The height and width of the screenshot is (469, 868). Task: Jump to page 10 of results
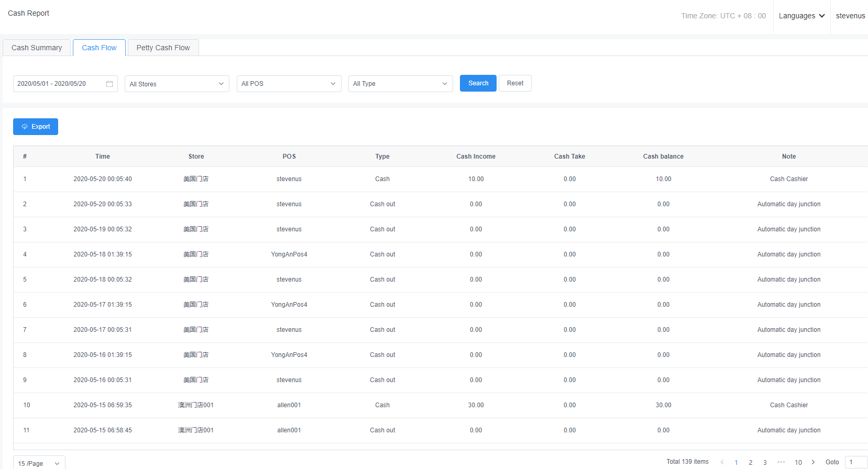798,462
